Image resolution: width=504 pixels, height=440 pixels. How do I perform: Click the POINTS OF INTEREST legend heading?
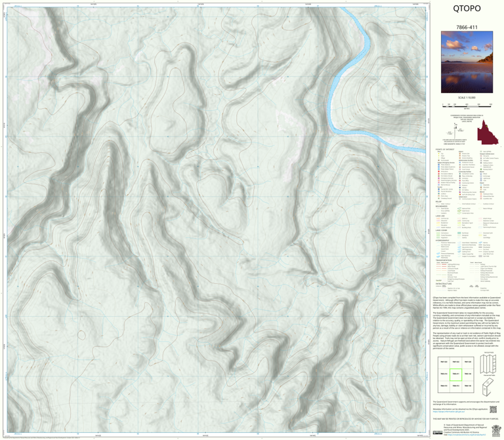click(x=445, y=150)
